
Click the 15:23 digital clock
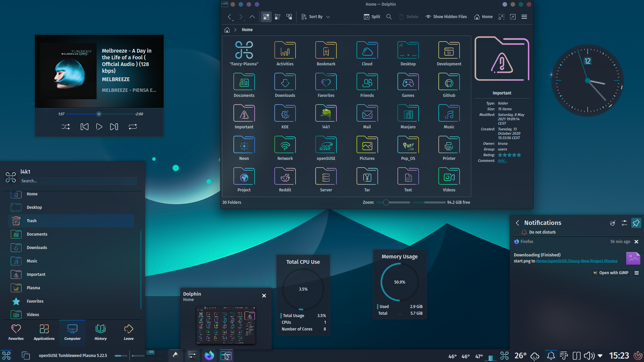point(619,356)
